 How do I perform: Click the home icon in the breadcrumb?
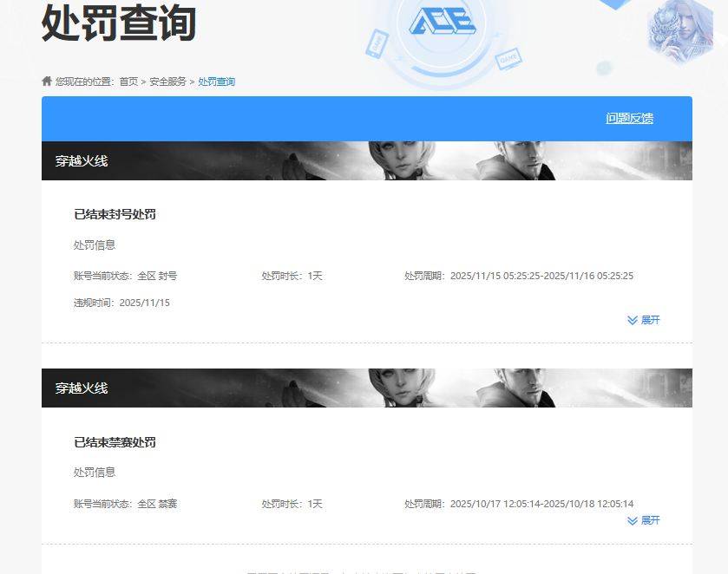(x=46, y=81)
